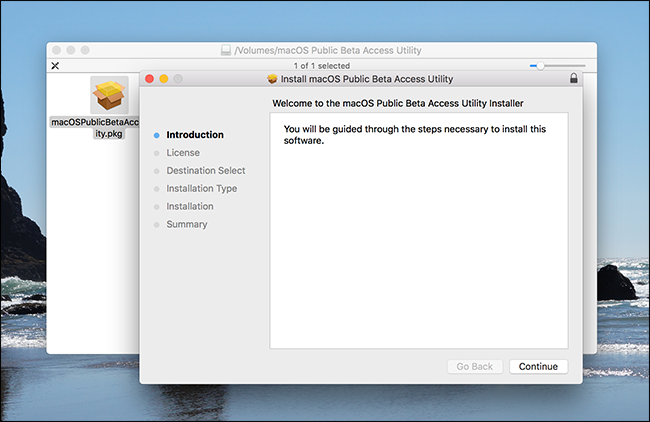Click the Go Back button
The height and width of the screenshot is (422, 650).
tap(475, 366)
